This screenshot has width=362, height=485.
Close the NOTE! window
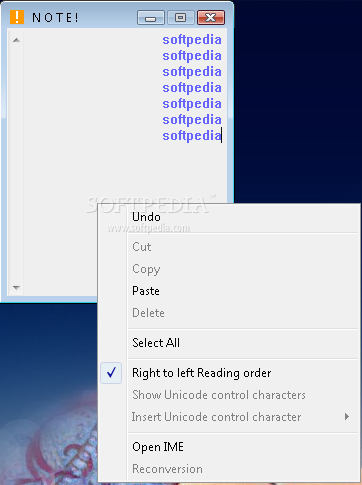tap(211, 17)
